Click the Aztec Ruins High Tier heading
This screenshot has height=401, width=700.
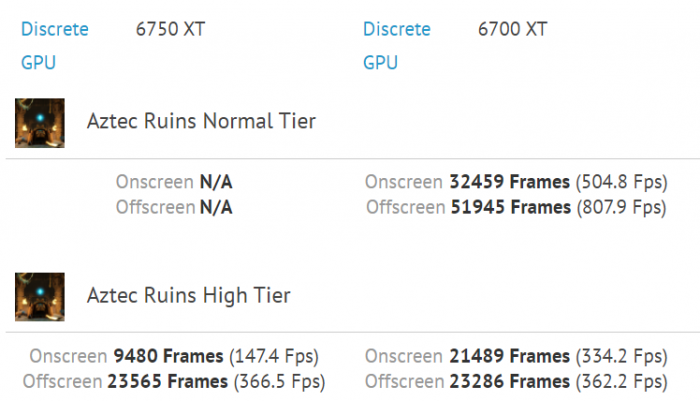(x=189, y=296)
